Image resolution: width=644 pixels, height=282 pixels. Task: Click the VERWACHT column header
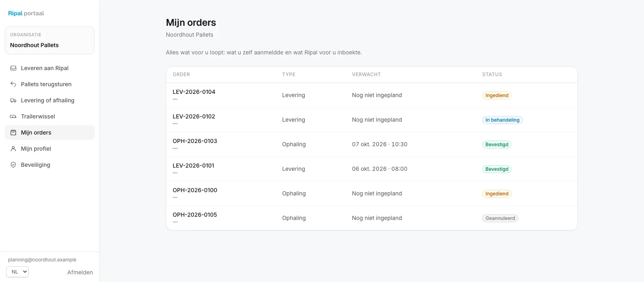pyautogui.click(x=366, y=75)
